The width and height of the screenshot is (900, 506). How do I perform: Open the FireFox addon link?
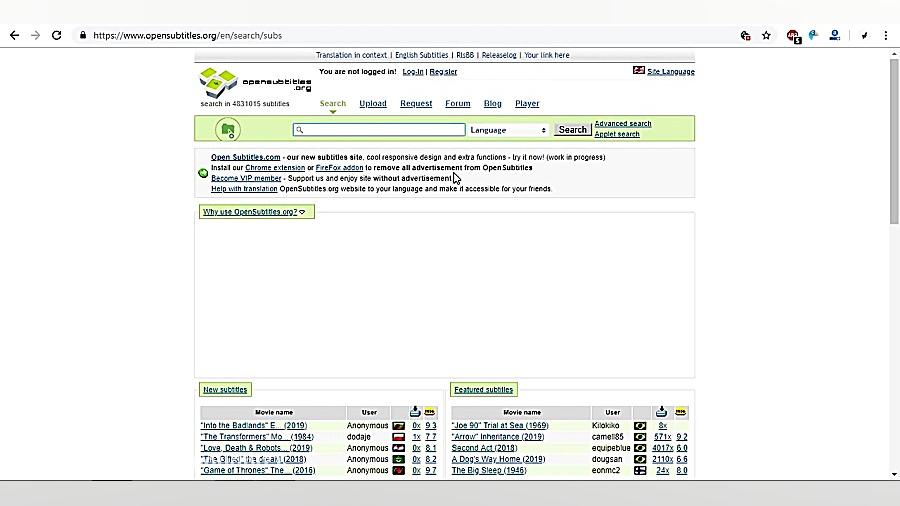pyautogui.click(x=339, y=168)
